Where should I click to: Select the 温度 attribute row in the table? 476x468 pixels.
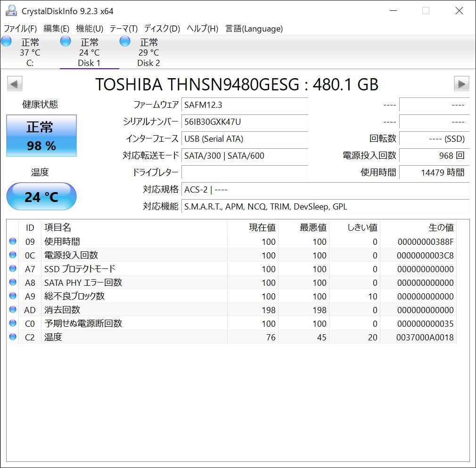click(231, 337)
